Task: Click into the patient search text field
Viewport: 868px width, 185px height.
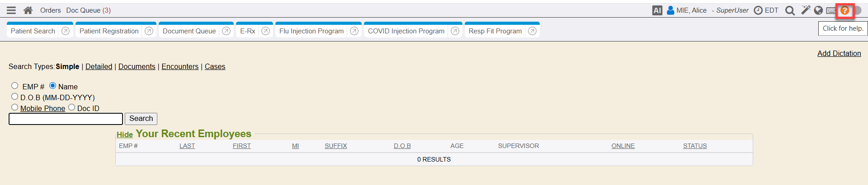Action: click(66, 119)
